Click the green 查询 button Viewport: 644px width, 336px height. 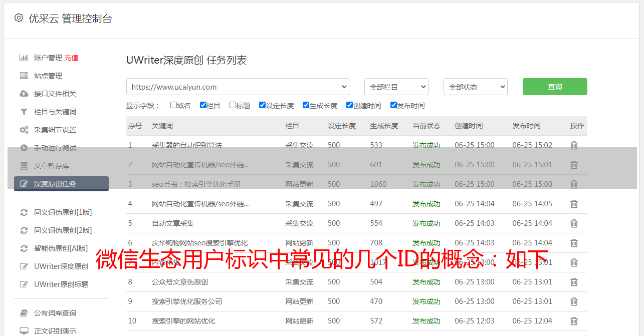tap(555, 87)
